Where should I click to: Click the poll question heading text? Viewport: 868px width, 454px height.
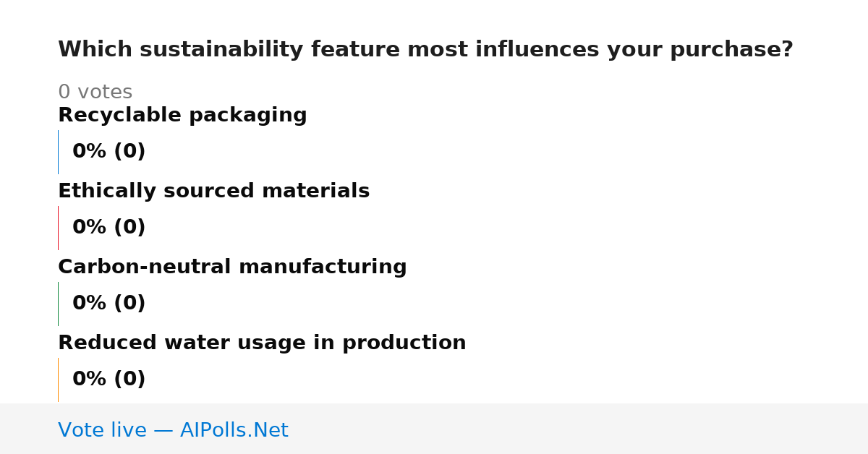click(x=425, y=50)
